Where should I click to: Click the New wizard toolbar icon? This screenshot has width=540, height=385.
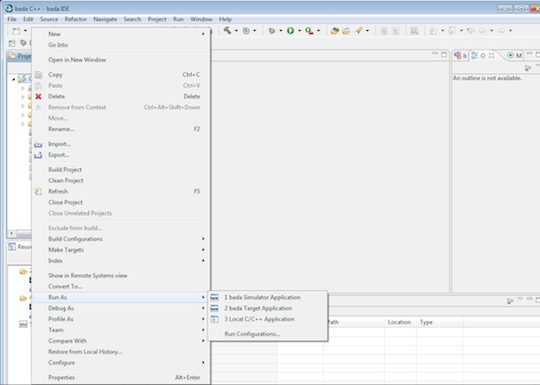click(x=16, y=31)
